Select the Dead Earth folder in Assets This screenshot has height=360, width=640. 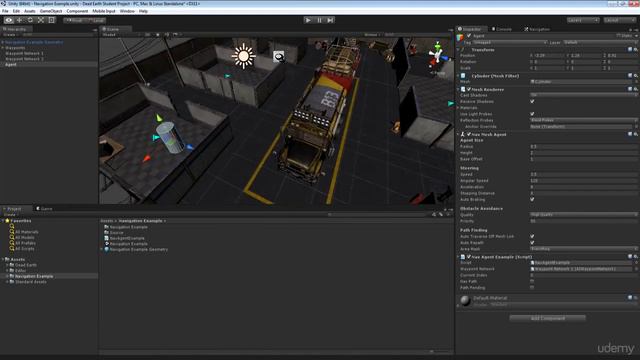tap(26, 265)
